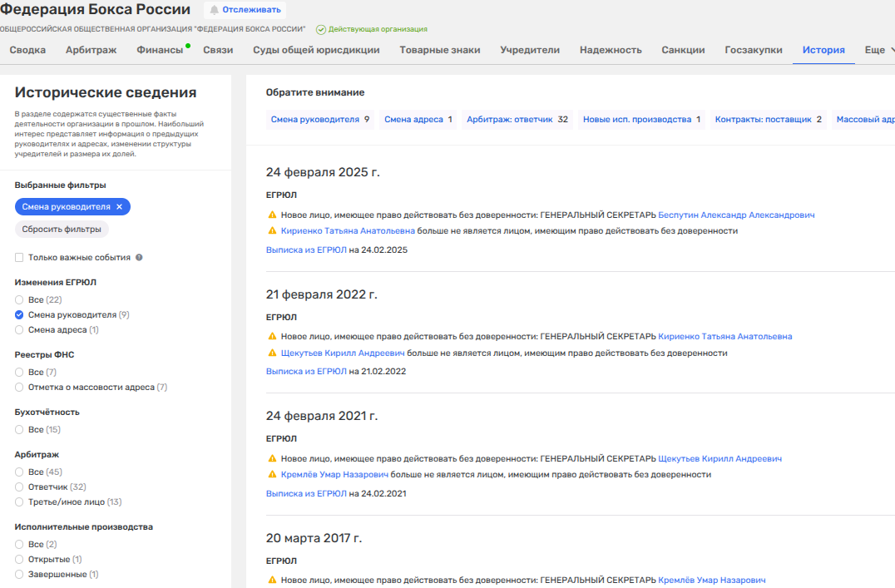The width and height of the screenshot is (895, 588).
Task: Select Все (22) radio under Изменения ЕГРЮЛ
Action: 19,299
